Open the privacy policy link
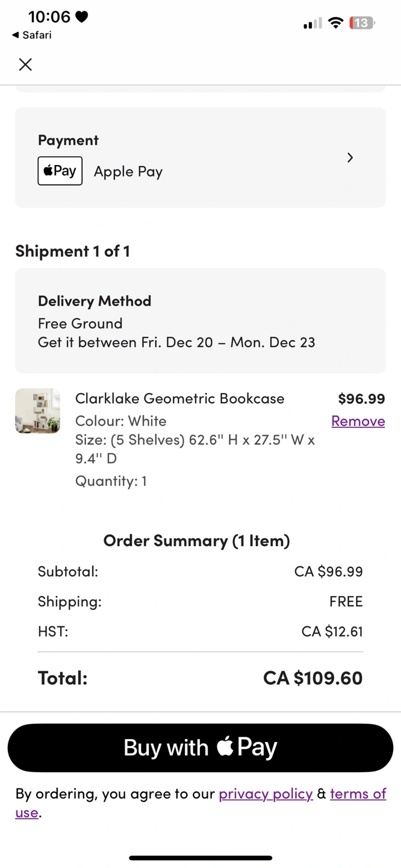 [266, 793]
